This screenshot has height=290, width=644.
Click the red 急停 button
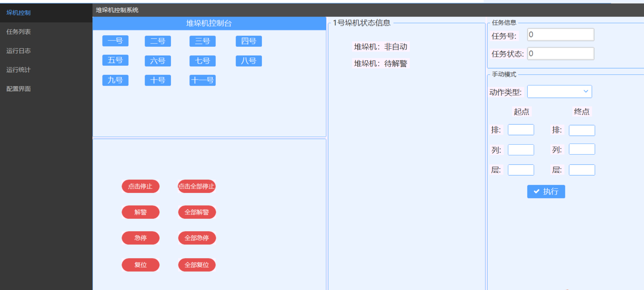tap(140, 238)
